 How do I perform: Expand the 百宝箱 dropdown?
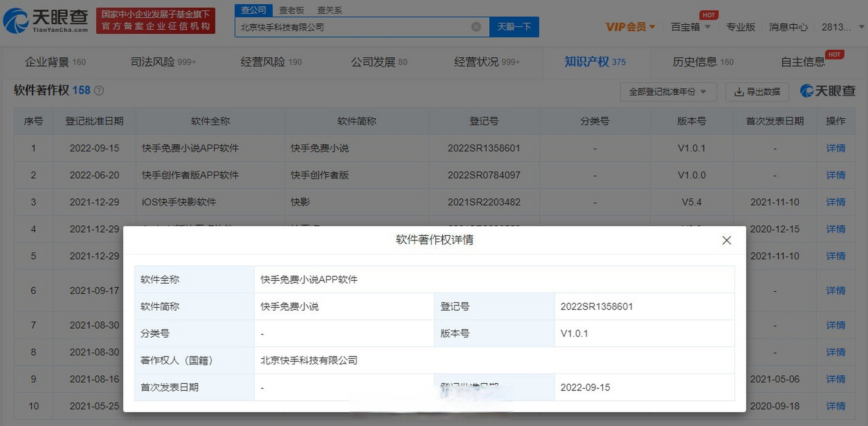tap(690, 27)
